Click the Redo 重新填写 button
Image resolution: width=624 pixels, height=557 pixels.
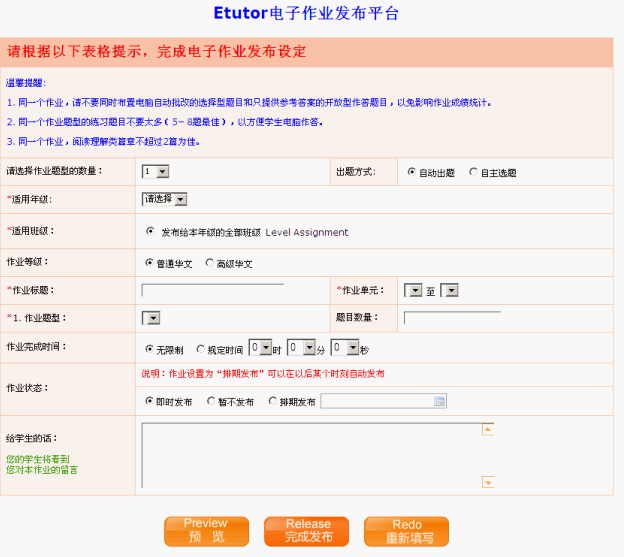[406, 532]
